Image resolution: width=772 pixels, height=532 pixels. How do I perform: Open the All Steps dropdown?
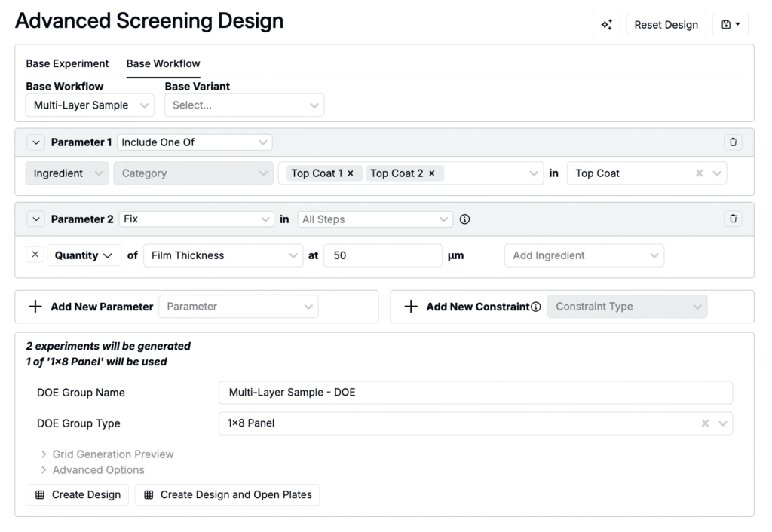tap(375, 219)
